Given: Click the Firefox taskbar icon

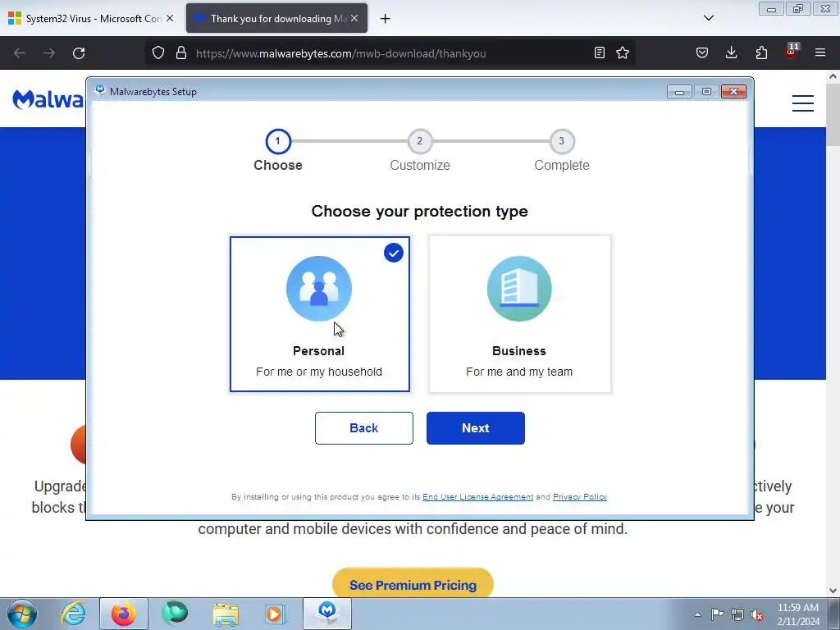Looking at the screenshot, I should click(x=124, y=614).
